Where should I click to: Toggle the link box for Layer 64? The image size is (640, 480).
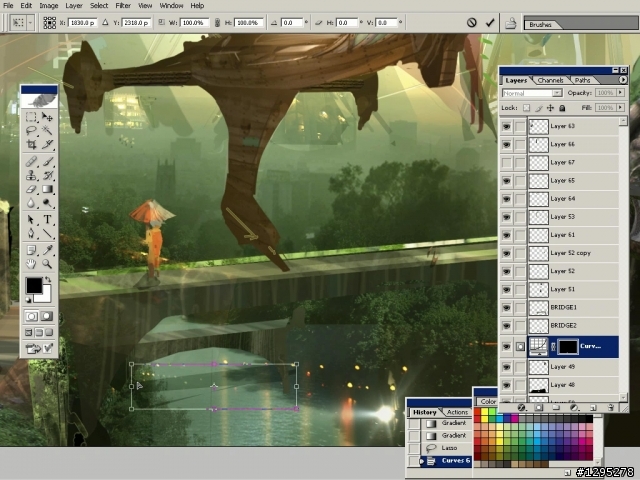tap(520, 199)
